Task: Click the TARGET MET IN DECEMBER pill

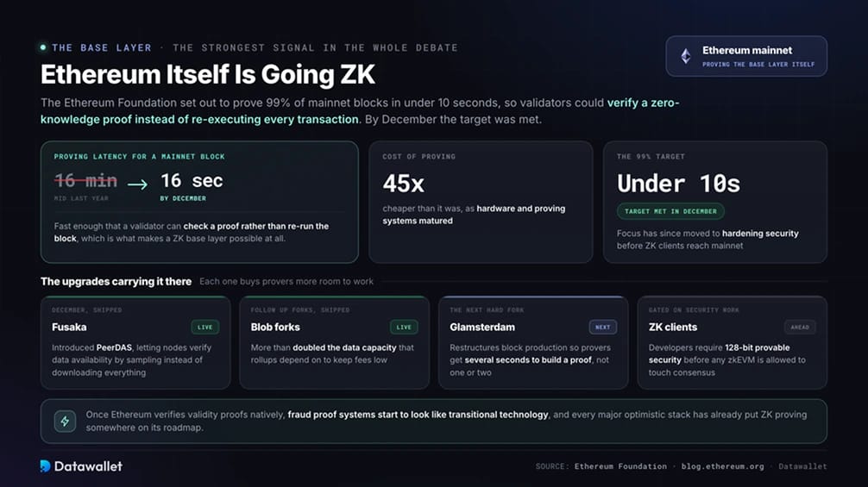Action: (x=670, y=211)
